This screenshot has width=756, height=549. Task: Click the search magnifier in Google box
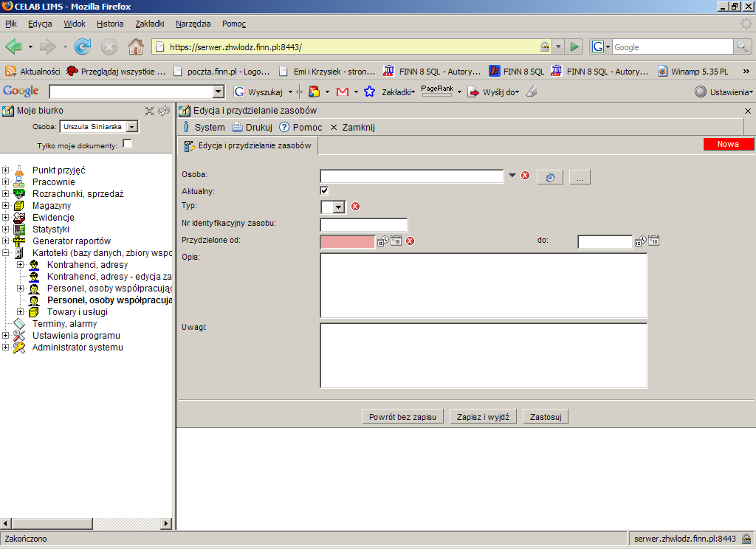pos(742,46)
